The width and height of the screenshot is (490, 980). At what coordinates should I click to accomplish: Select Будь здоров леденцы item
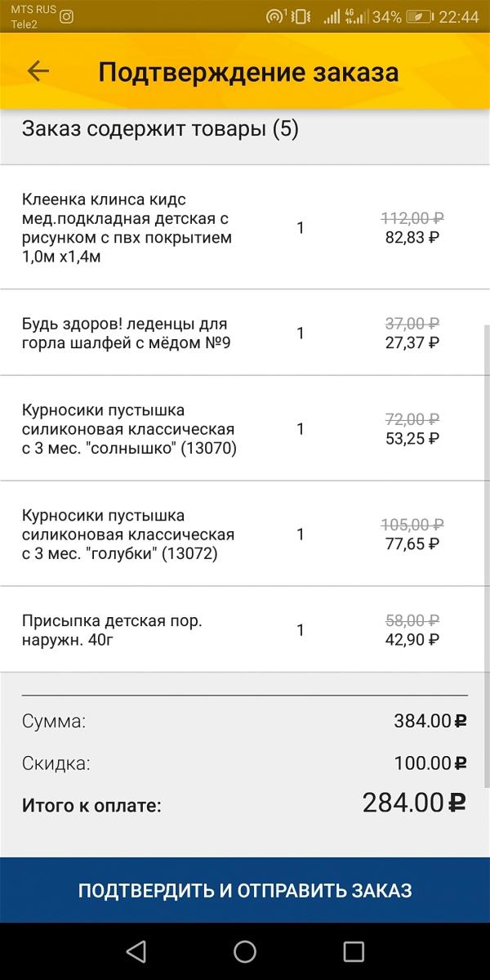coord(245,333)
